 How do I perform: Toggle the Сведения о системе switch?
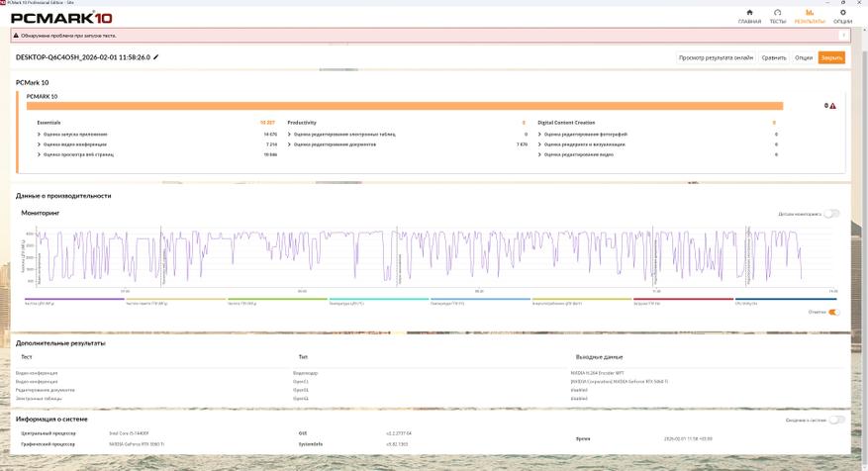836,420
